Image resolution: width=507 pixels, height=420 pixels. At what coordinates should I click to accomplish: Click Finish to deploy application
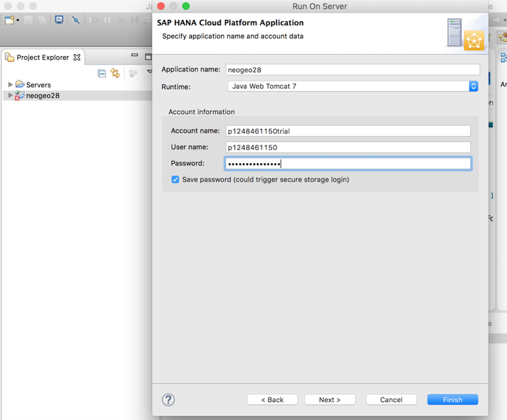coord(453,400)
